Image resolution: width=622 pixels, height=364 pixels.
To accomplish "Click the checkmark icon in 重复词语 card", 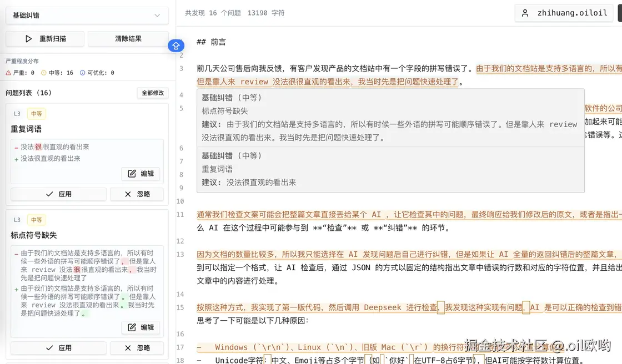I will tap(49, 194).
